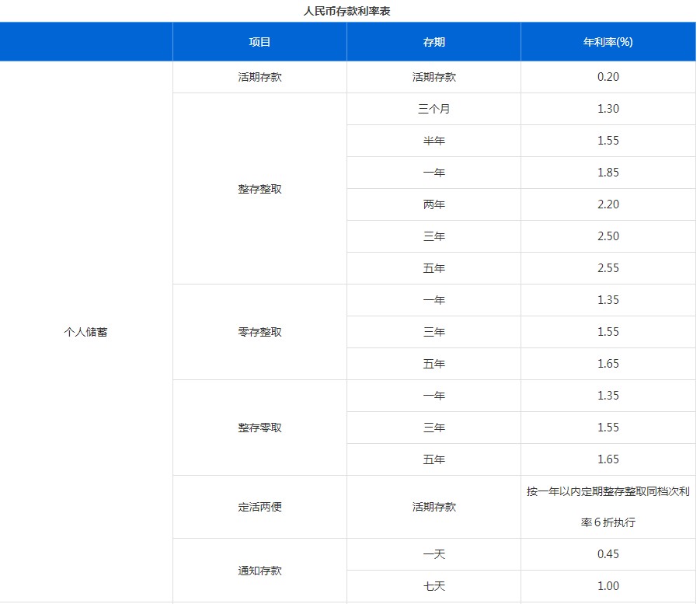700x604 pixels.
Task: Click the 0.20 interest rate value
Action: 608,77
